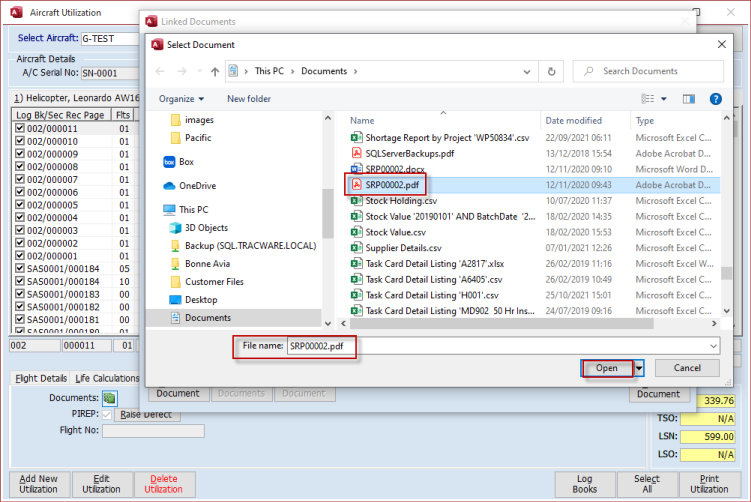Click the Open button
751x502 pixels.
click(607, 368)
